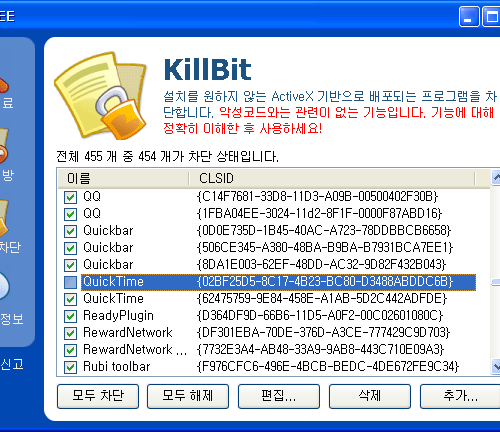Image resolution: width=500 pixels, height=432 pixels.
Task: Click CLSID {DF301EBA-70DE-376D-A3CE-777429C9D703}
Action: (x=323, y=333)
